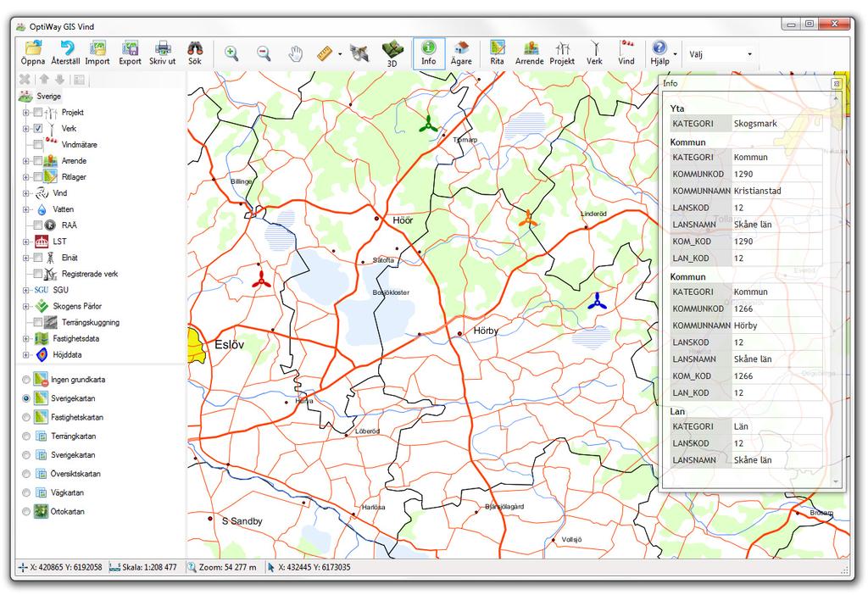Click the satellite toolbar icon

pyautogui.click(x=359, y=53)
